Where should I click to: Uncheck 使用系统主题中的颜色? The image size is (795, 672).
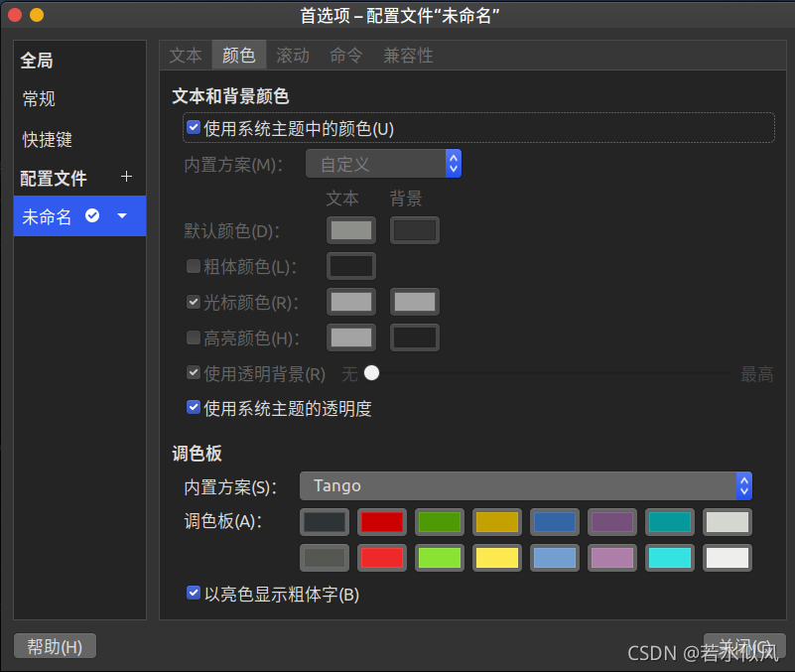coord(194,127)
